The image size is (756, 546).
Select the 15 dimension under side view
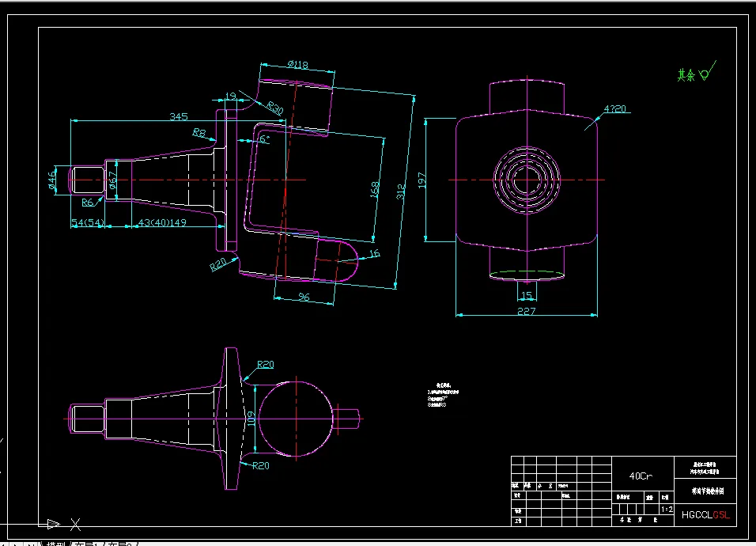(x=527, y=295)
